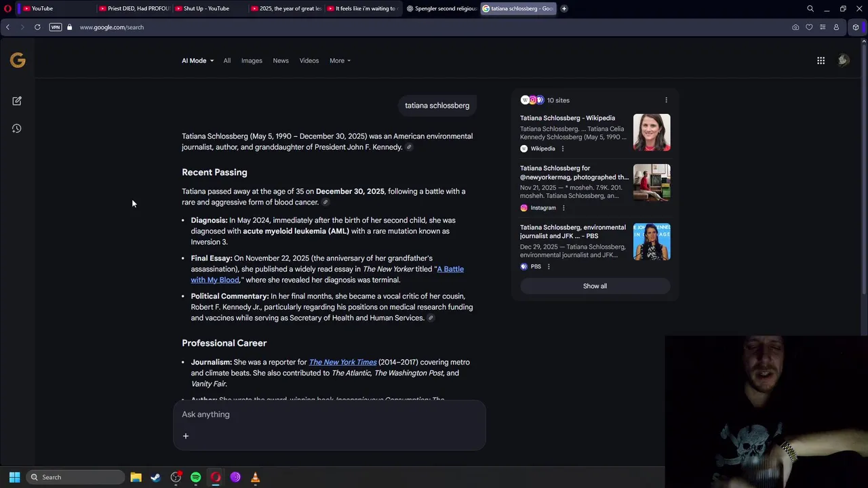Image resolution: width=868 pixels, height=488 pixels.
Task: Open Spotify from the taskbar
Action: click(195, 477)
